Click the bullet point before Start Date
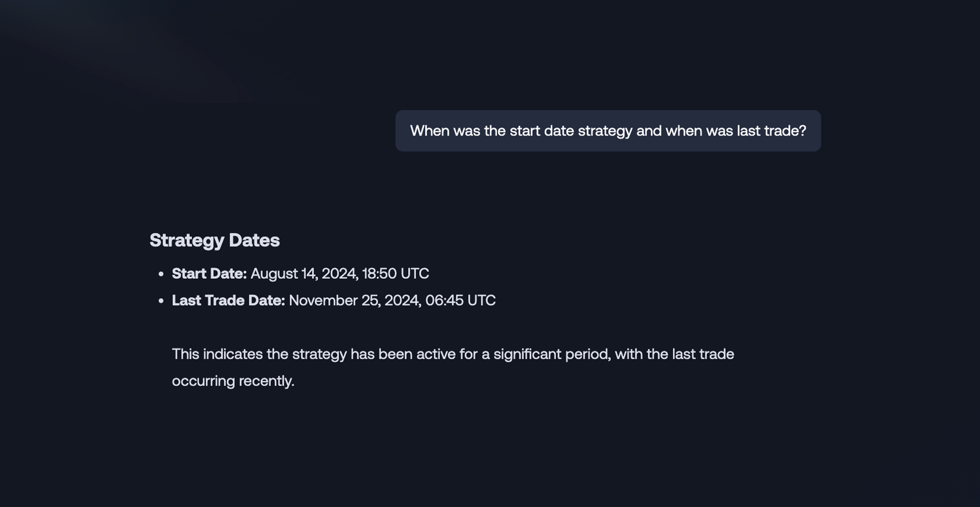Image resolution: width=980 pixels, height=507 pixels. [161, 274]
